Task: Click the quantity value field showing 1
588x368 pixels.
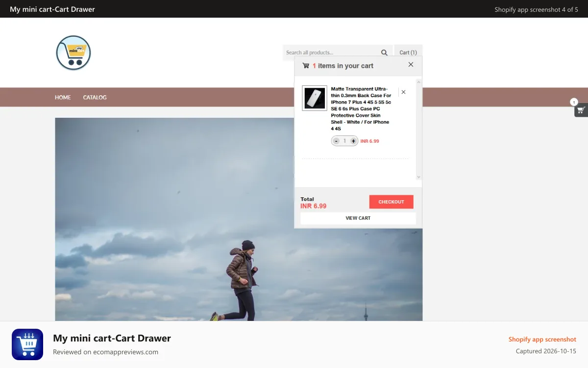Action: (x=344, y=141)
